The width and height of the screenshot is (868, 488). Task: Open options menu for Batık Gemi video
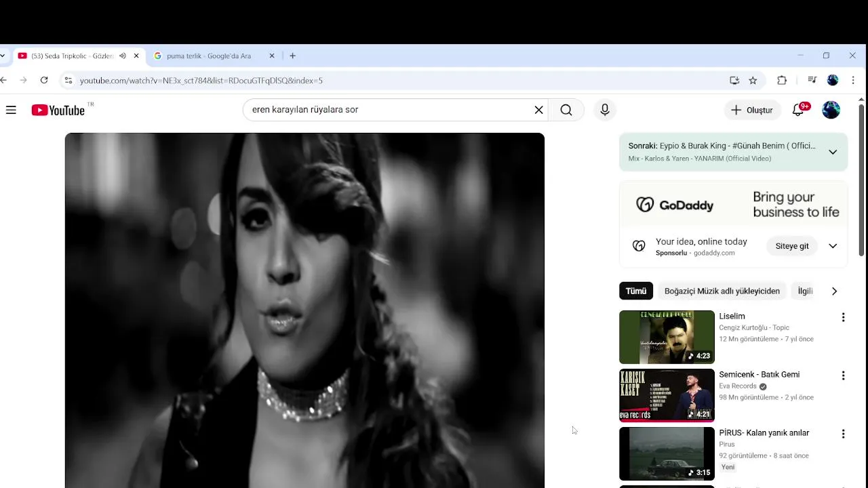843,375
